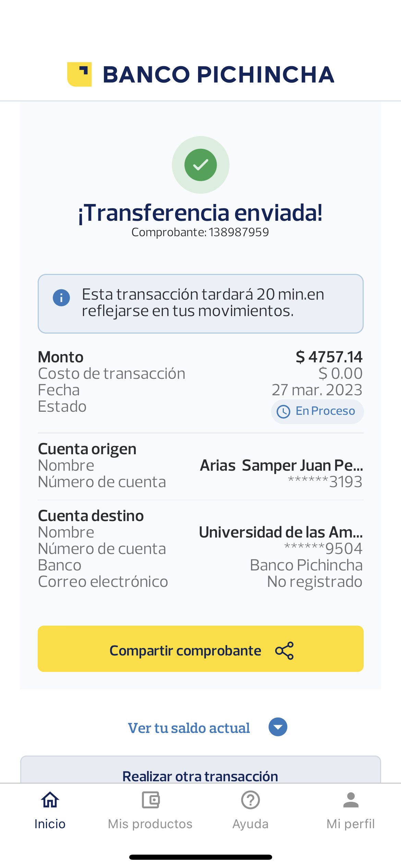Tap the En Proceso status badge
Screen dimensions: 401x868
317,411
